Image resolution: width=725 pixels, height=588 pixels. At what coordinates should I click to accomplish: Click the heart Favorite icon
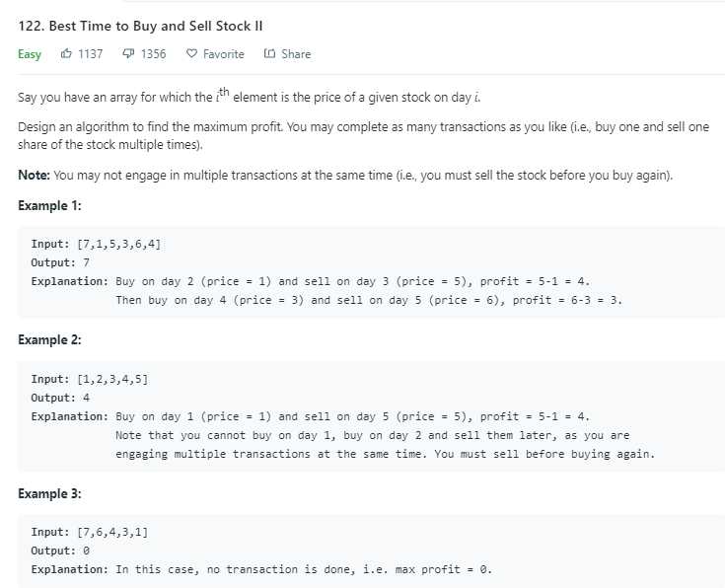[191, 53]
